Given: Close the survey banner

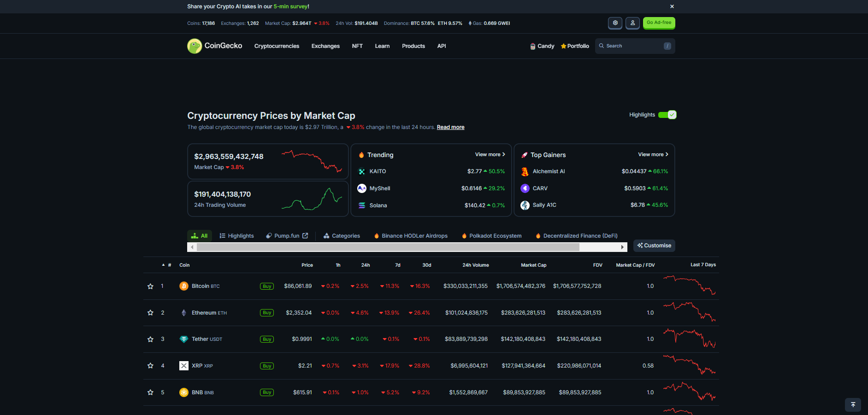Looking at the screenshot, I should (x=672, y=6).
